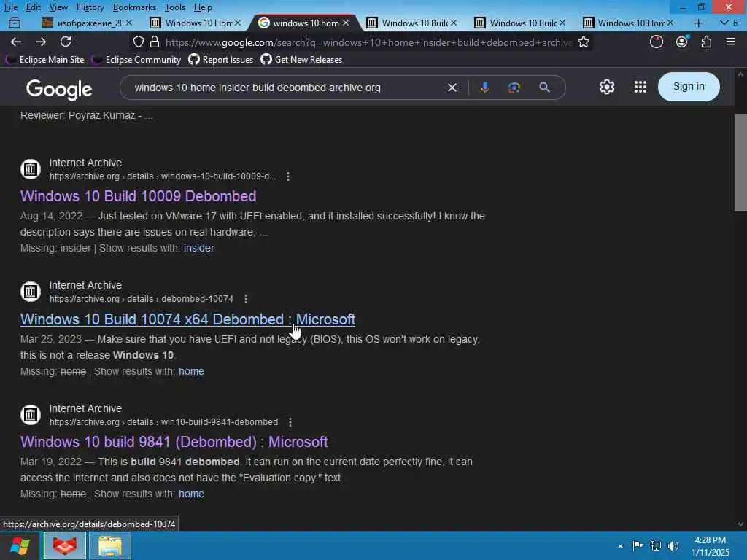The image size is (747, 560).
Task: Click the page vertical scrollbar thumb
Action: [740, 163]
